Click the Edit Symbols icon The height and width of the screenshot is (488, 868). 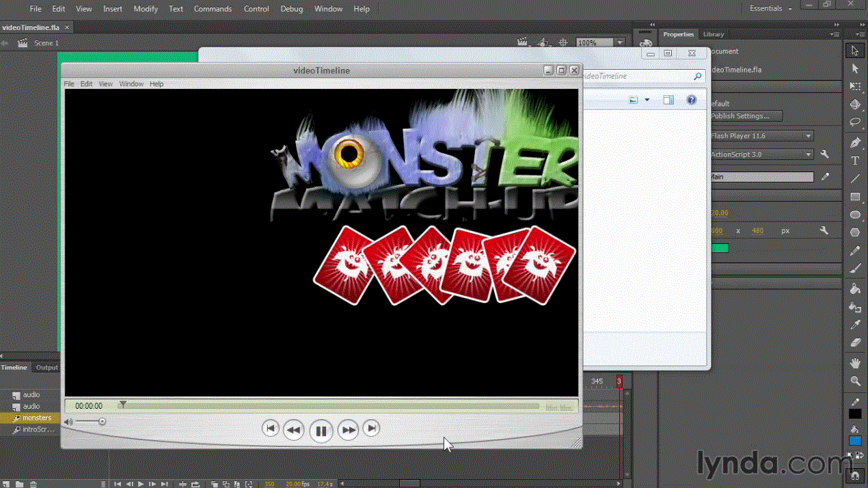click(543, 42)
